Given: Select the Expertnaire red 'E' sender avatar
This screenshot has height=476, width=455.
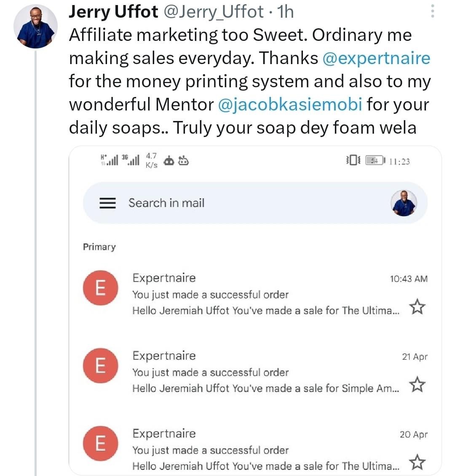Looking at the screenshot, I should click(100, 288).
